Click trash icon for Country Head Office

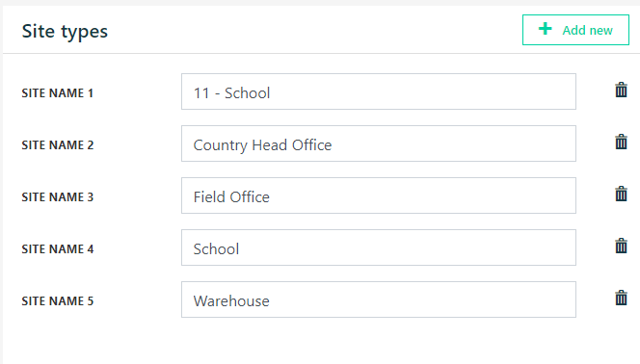[621, 142]
